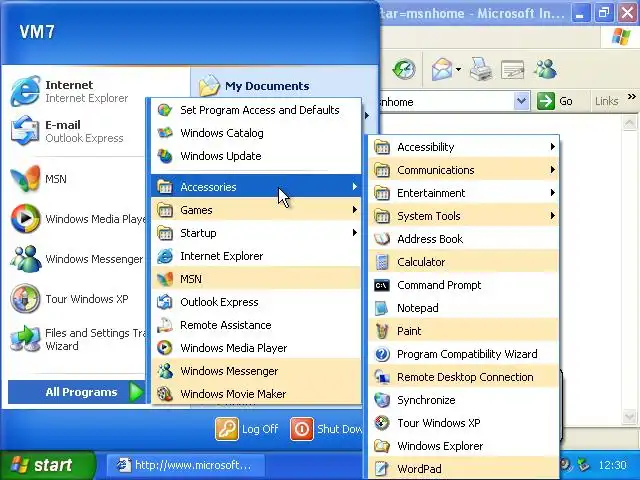Click the IE scrollbar up arrow
640x480 pixels.
pos(629,122)
